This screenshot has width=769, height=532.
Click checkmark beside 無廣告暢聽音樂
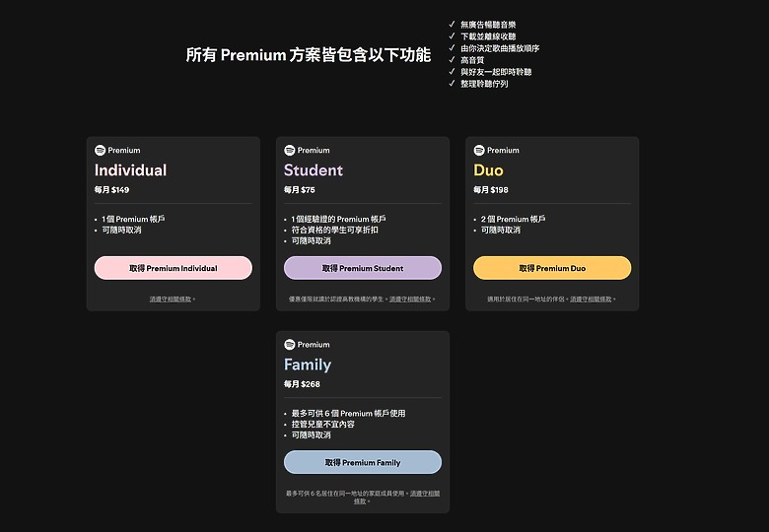pos(452,24)
